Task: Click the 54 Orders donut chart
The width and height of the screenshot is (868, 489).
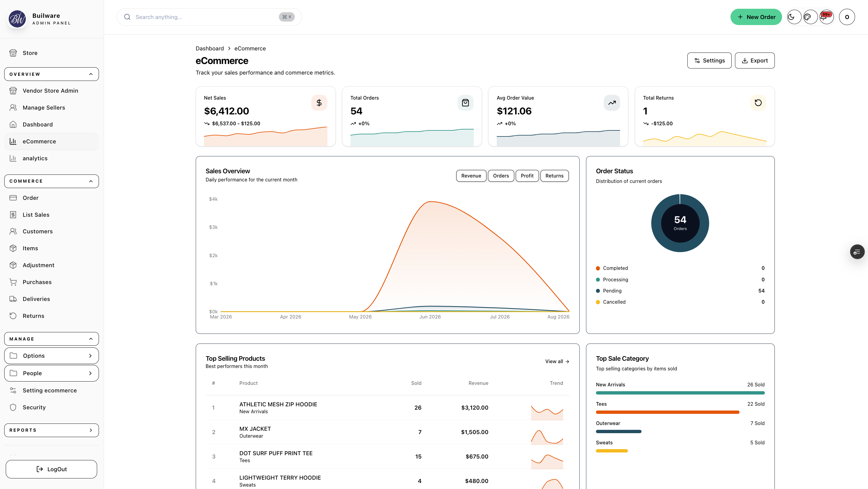Action: coord(680,223)
